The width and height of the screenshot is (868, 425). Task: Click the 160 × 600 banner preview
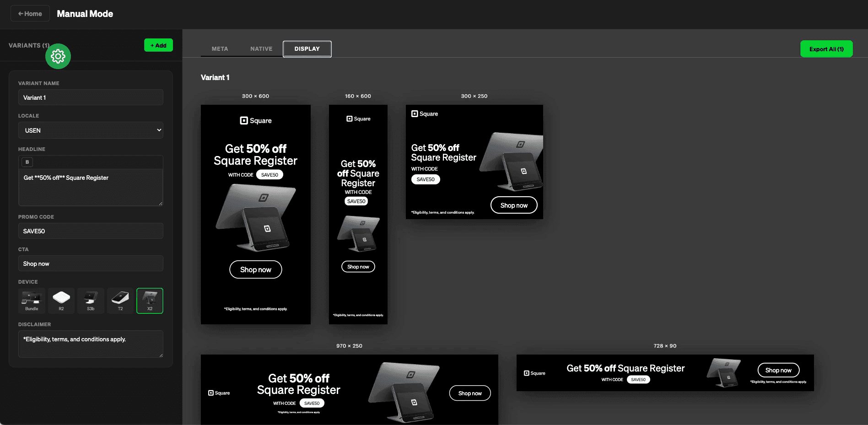coord(358,215)
